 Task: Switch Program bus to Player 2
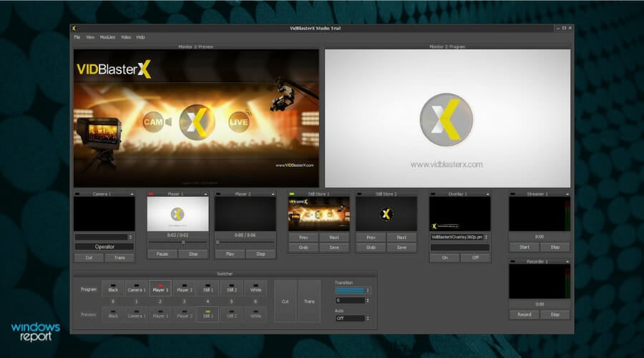click(x=184, y=289)
